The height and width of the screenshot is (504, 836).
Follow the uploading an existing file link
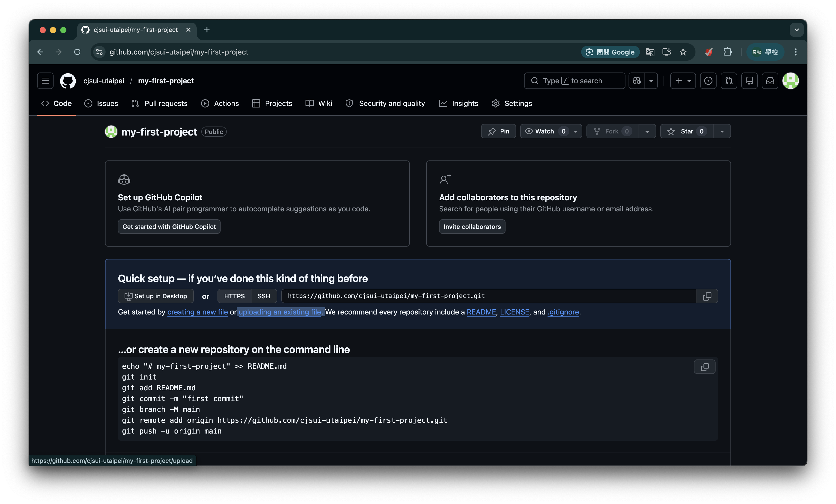(280, 312)
